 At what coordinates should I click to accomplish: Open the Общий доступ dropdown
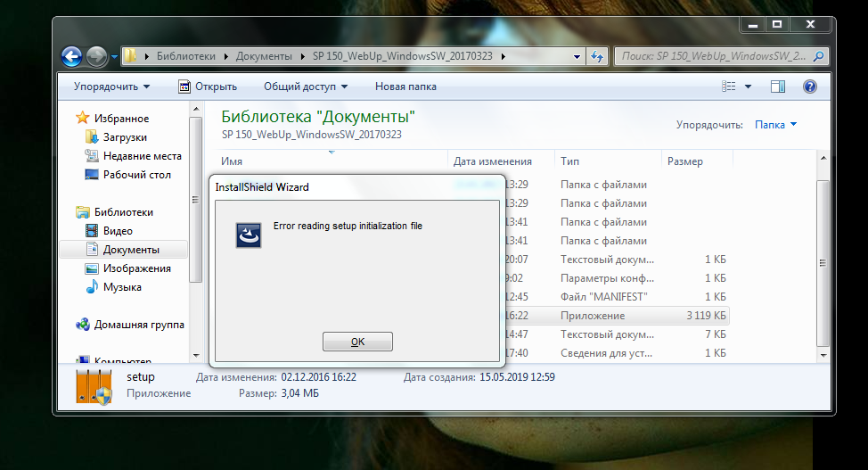coord(305,87)
